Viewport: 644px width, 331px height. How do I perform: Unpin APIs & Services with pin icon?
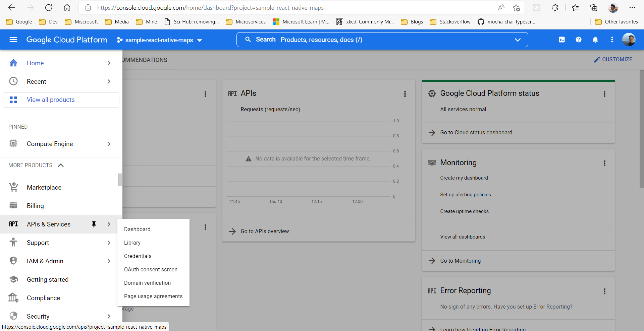coord(94,224)
